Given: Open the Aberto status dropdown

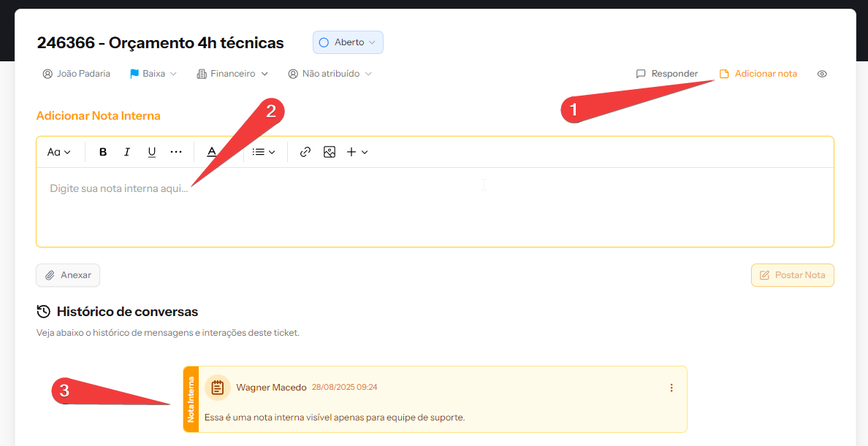Looking at the screenshot, I should [x=348, y=42].
